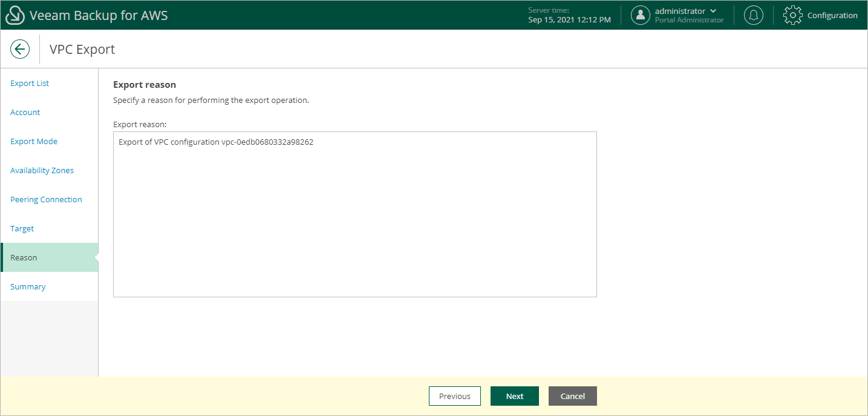This screenshot has width=868, height=416.
Task: Click the 'Export reason:' field label
Action: coord(140,124)
